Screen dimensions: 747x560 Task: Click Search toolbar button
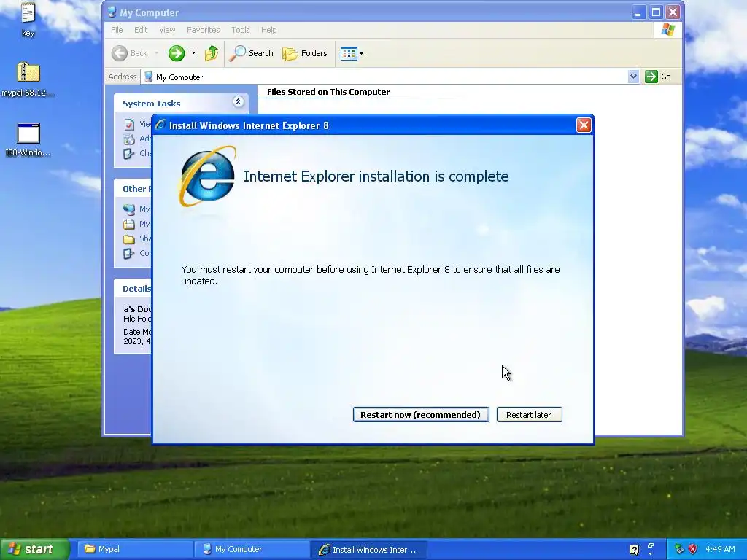[252, 53]
